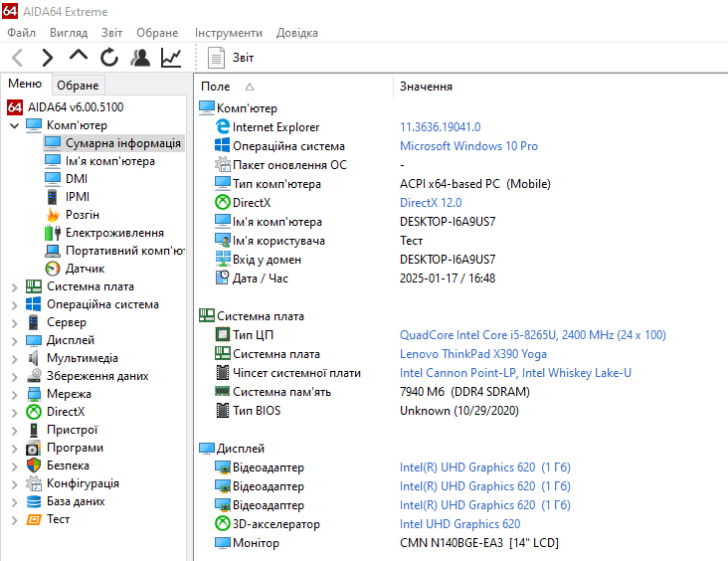Image resolution: width=728 pixels, height=561 pixels.
Task: Open the Інструменти menu
Action: [x=229, y=33]
